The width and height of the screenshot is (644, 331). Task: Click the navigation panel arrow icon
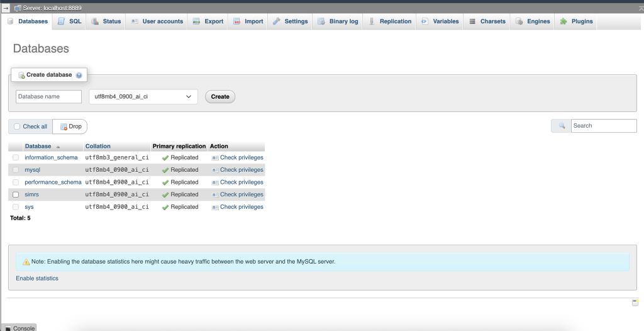(6, 8)
